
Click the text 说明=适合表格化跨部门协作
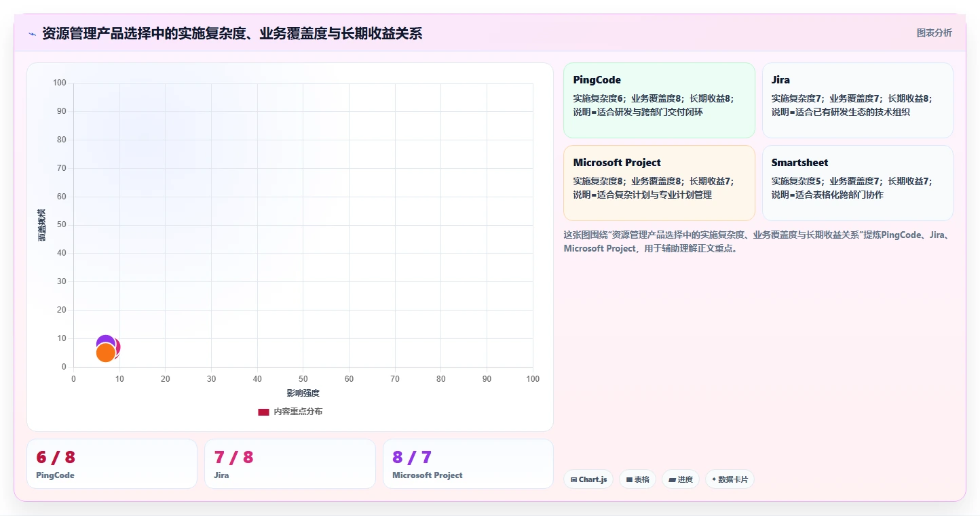coord(827,195)
